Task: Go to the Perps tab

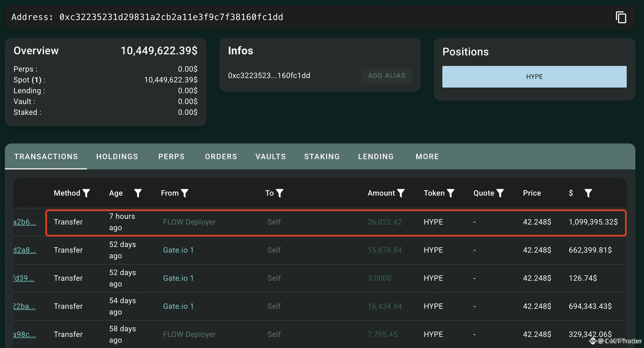Action: (x=171, y=156)
